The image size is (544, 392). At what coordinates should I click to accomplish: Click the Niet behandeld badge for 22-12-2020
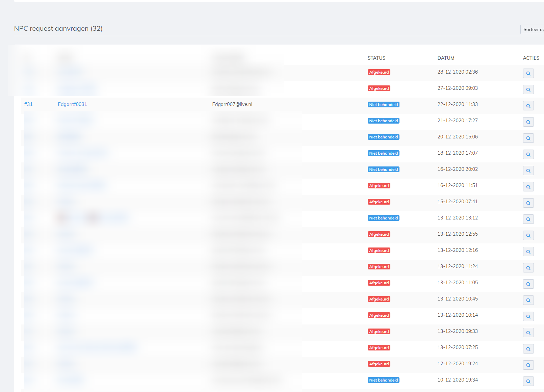point(383,105)
